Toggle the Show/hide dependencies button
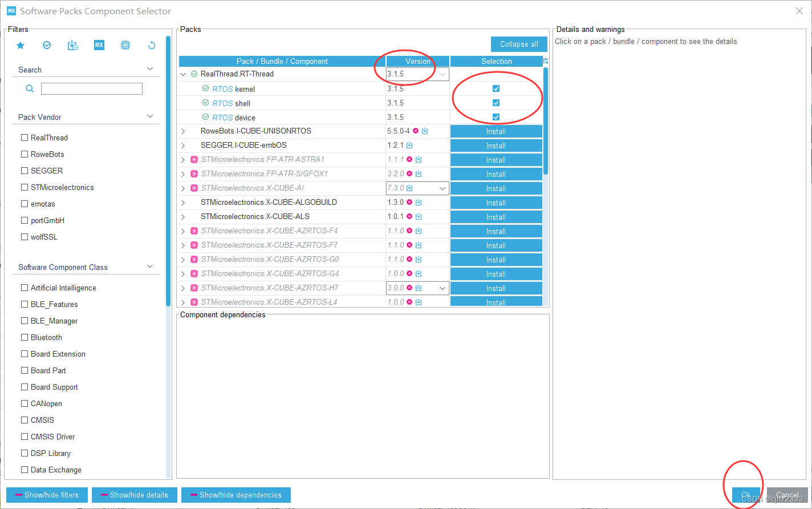 (236, 495)
